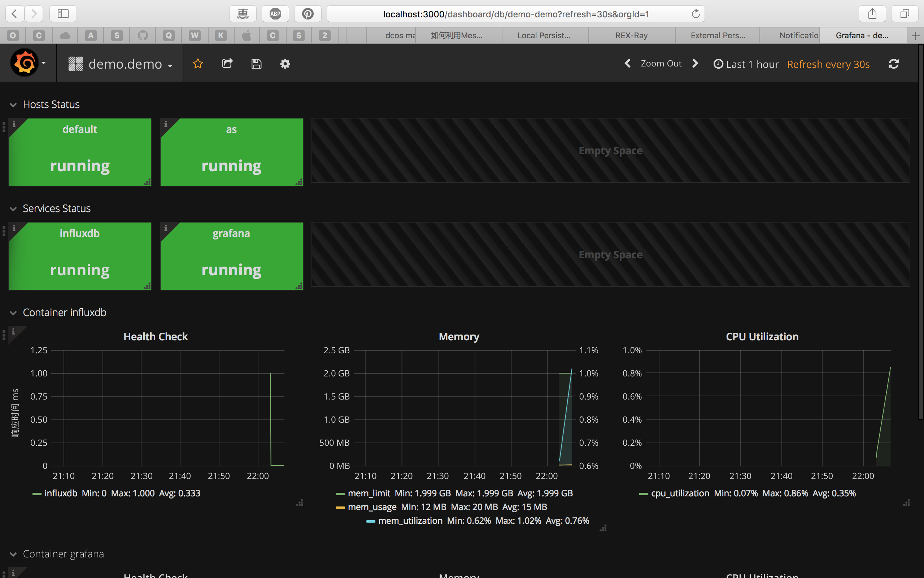Open Hosts Status row handle menu
The width and height of the screenshot is (924, 578).
point(4,126)
